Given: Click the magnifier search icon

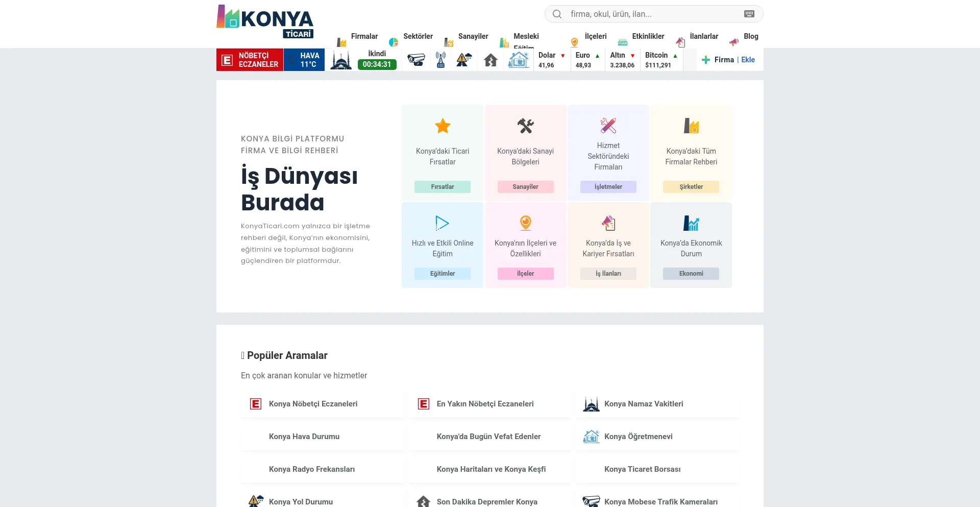Looking at the screenshot, I should pos(557,14).
